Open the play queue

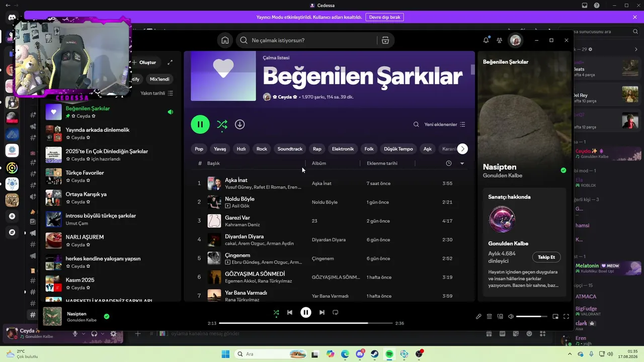coord(489,316)
